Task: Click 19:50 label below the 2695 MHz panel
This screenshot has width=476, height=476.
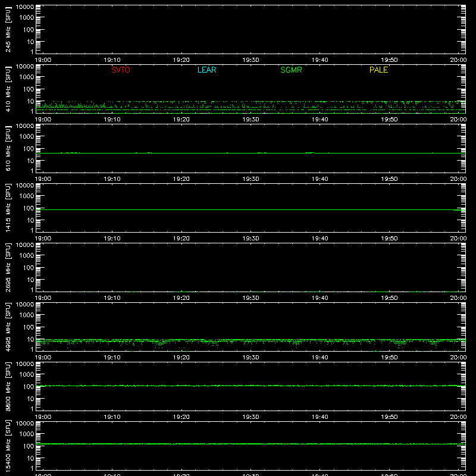Action: (389, 298)
